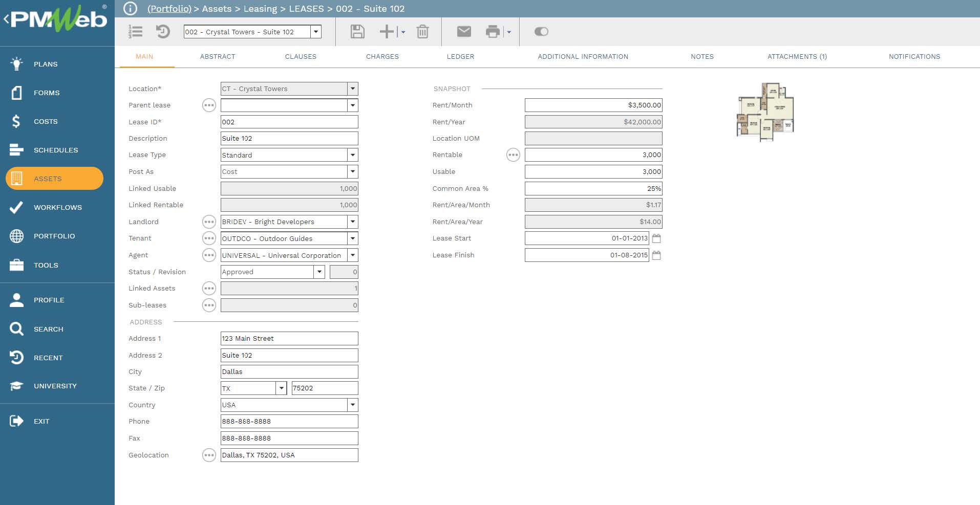Viewport: 980px width, 505px height.
Task: Open the Attachments (1) tab
Action: click(x=797, y=57)
